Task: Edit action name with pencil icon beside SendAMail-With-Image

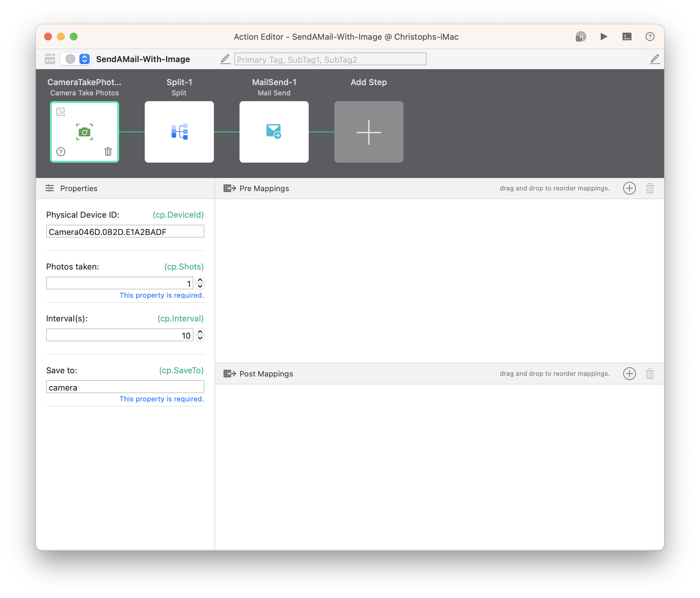Action: (225, 59)
